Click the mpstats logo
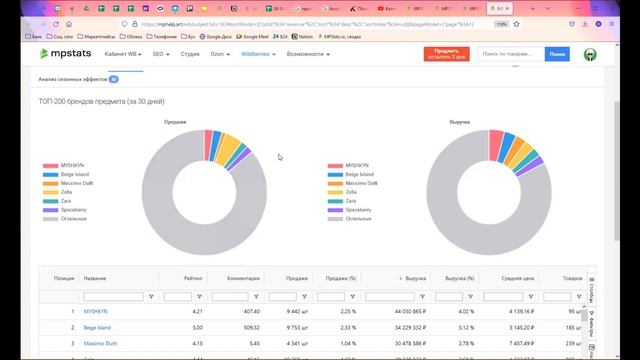 pyautogui.click(x=66, y=53)
